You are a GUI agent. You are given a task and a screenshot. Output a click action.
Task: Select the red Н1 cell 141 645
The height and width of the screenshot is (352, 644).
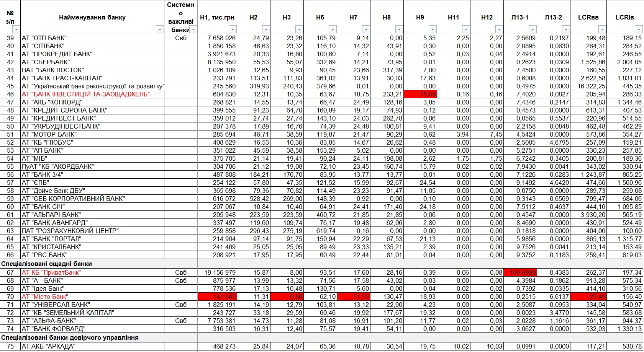[217, 297]
